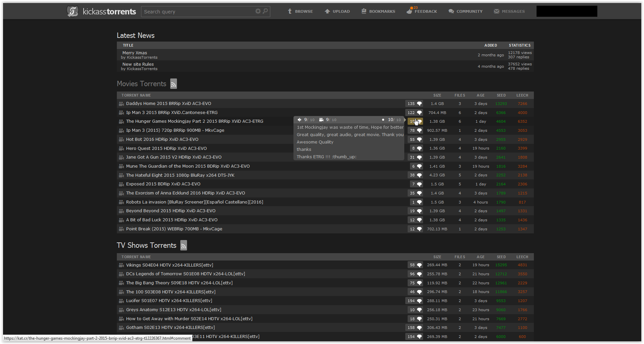Open The Hateful Eight 2015 1080p torrent

180,175
